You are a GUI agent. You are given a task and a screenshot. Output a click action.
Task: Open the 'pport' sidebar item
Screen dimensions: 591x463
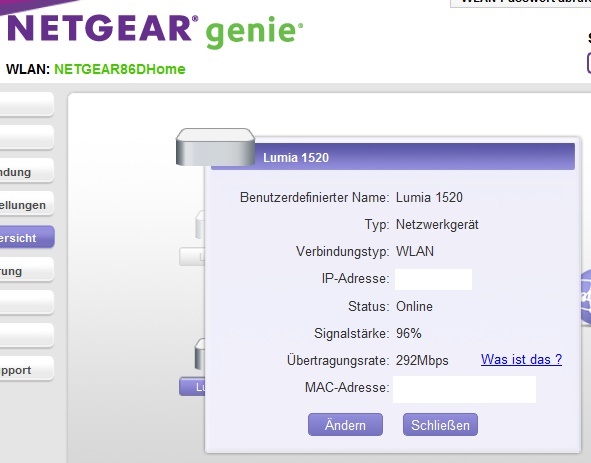click(x=26, y=369)
